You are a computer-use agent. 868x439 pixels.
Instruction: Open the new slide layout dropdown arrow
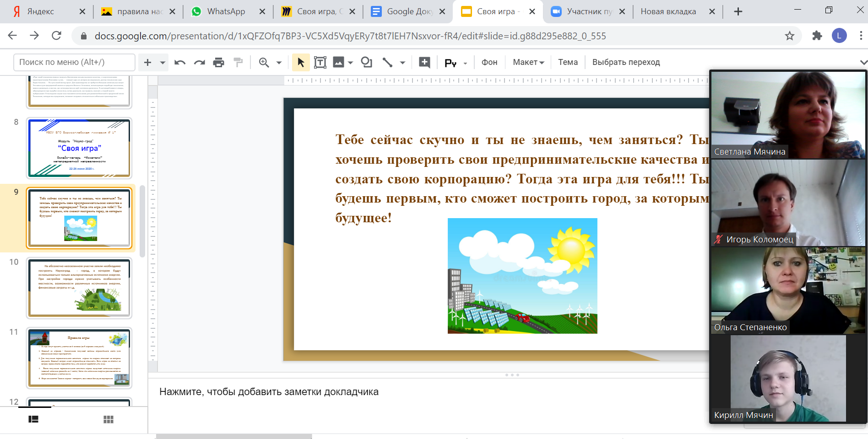(x=163, y=62)
